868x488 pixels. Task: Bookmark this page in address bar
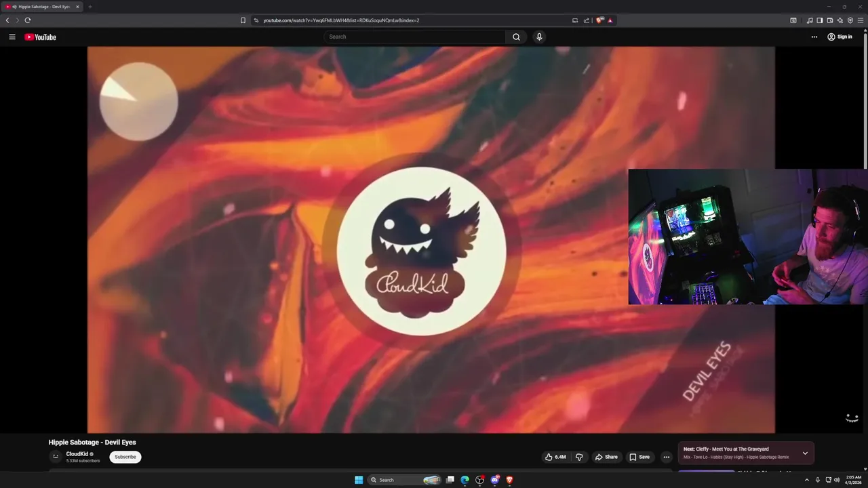[243, 20]
